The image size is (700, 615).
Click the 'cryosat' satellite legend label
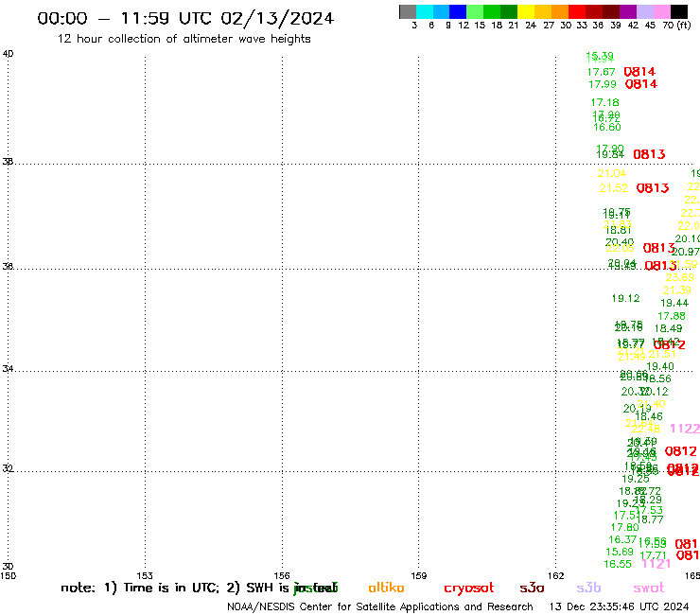point(469,589)
